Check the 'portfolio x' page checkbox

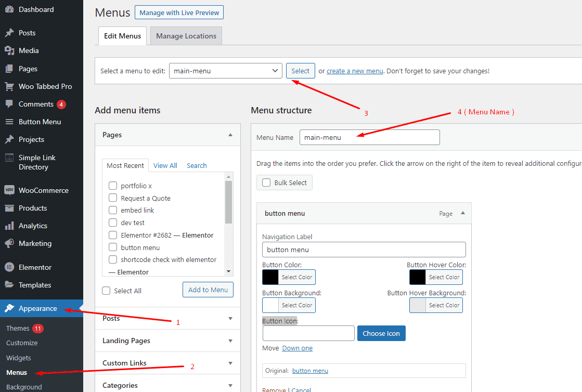pyautogui.click(x=113, y=186)
